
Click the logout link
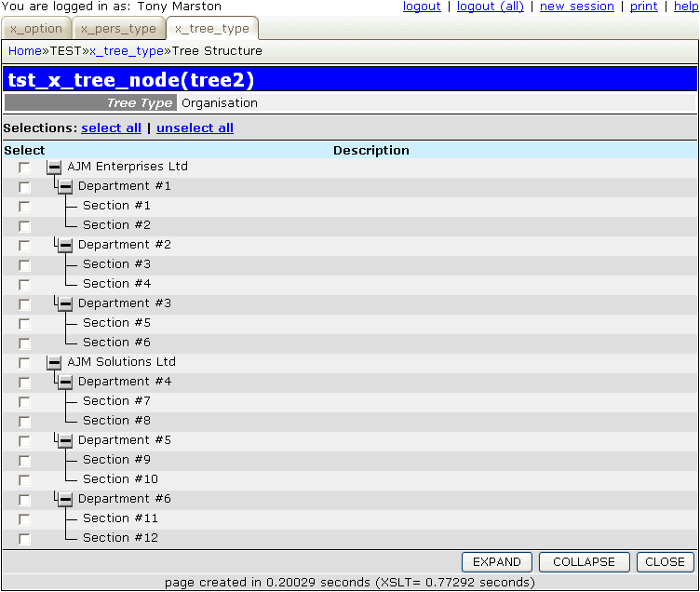[422, 7]
